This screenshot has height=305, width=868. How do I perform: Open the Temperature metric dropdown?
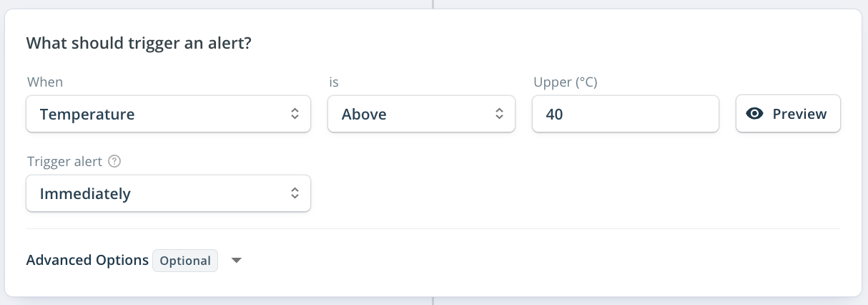(x=169, y=114)
